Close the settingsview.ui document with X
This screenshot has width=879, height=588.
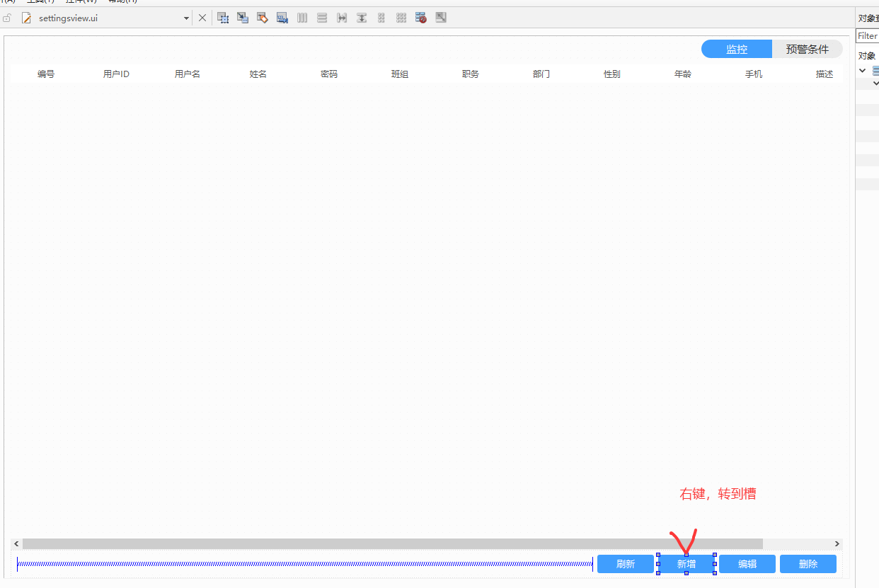click(x=202, y=18)
